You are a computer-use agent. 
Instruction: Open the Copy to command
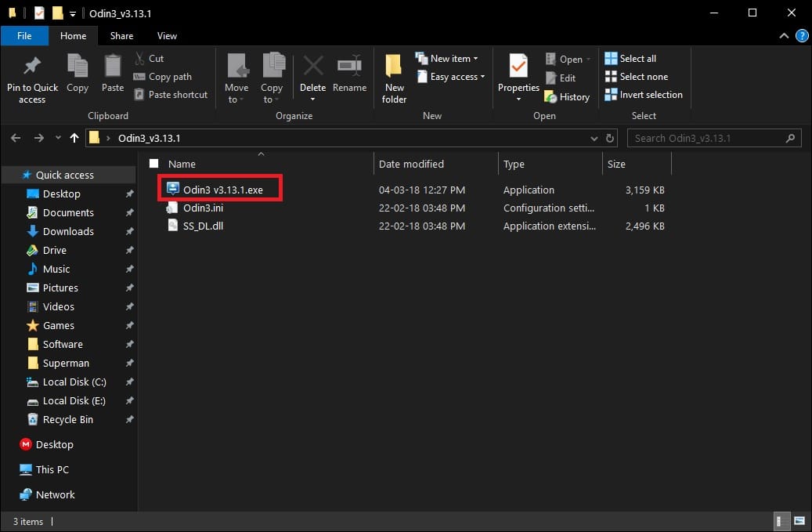(x=272, y=78)
